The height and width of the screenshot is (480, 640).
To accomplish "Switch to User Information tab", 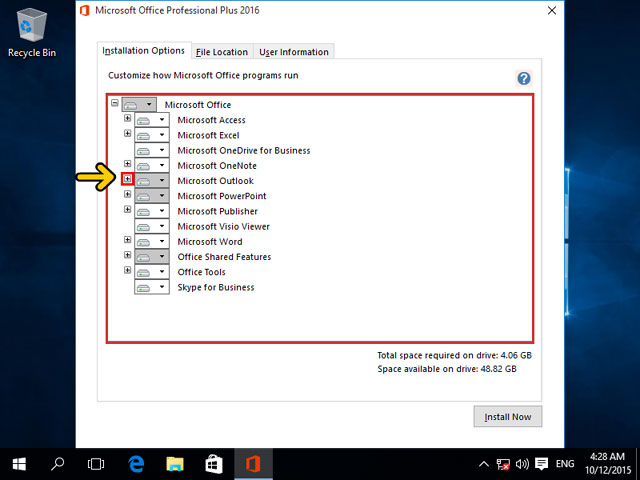I will coord(294,52).
